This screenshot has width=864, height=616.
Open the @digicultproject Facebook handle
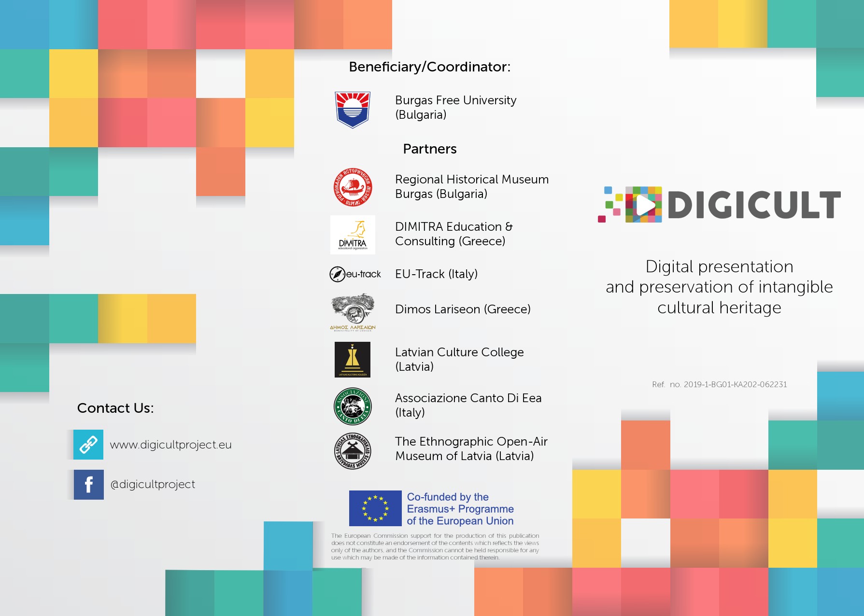(153, 484)
